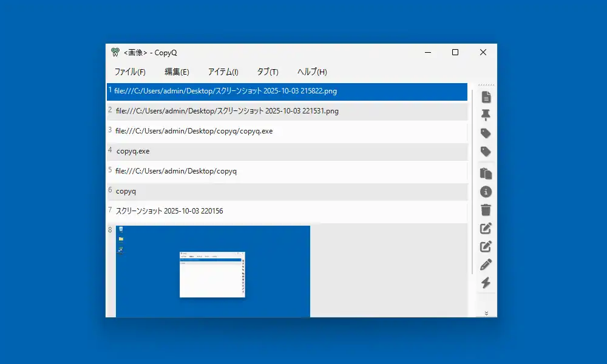Image resolution: width=607 pixels, height=364 pixels.
Task: Open the タブ(T) menu
Action: pos(267,72)
